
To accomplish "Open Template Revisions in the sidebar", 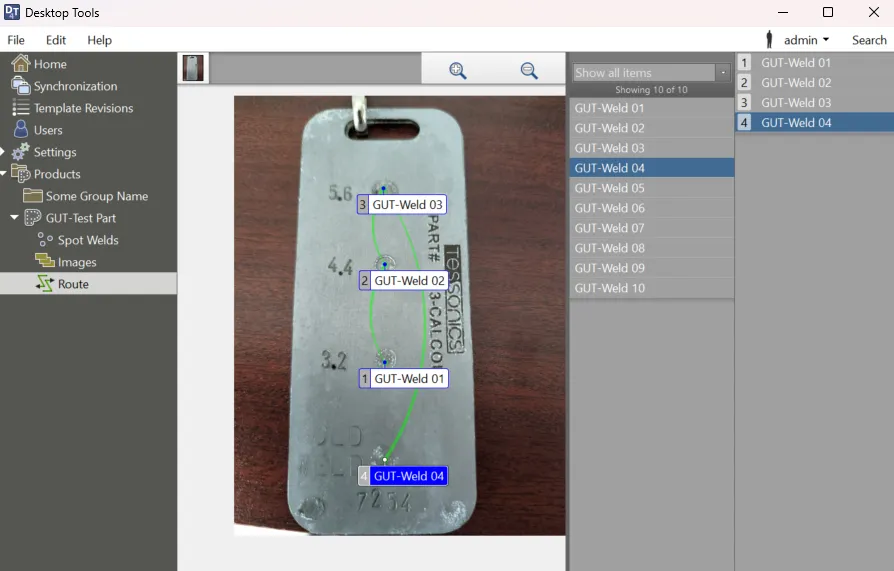I will pyautogui.click(x=83, y=108).
